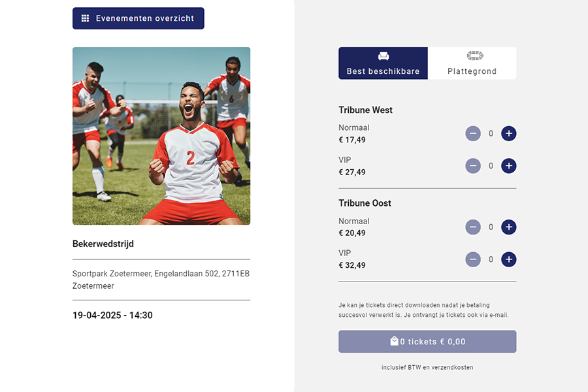Click the 0 tickets € 0,00 button

coord(427,342)
